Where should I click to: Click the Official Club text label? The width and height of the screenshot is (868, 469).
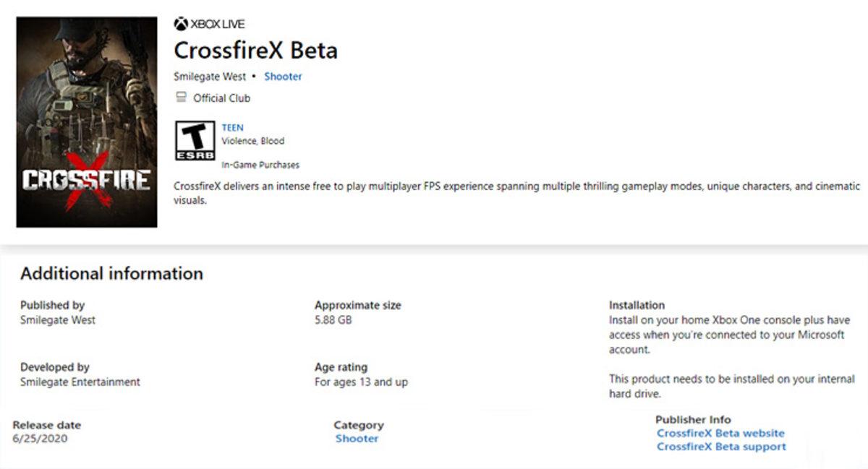click(x=221, y=98)
